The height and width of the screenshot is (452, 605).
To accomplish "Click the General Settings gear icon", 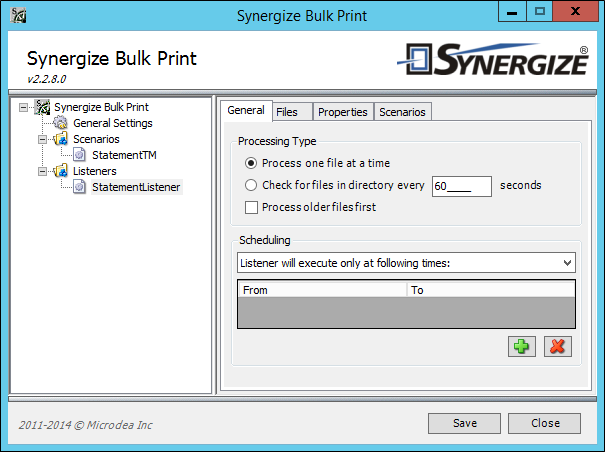I will click(60, 123).
